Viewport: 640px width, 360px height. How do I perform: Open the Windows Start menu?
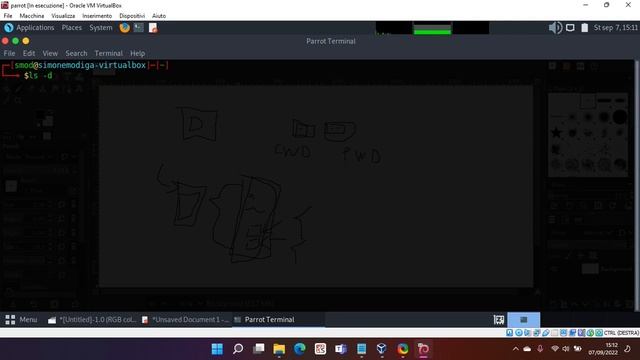217,349
